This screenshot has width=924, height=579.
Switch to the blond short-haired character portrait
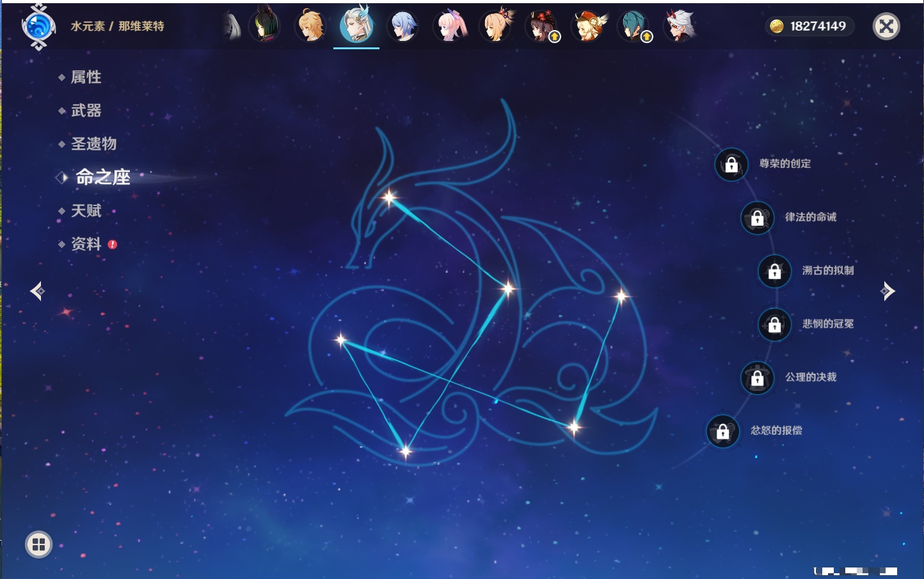pyautogui.click(x=311, y=26)
